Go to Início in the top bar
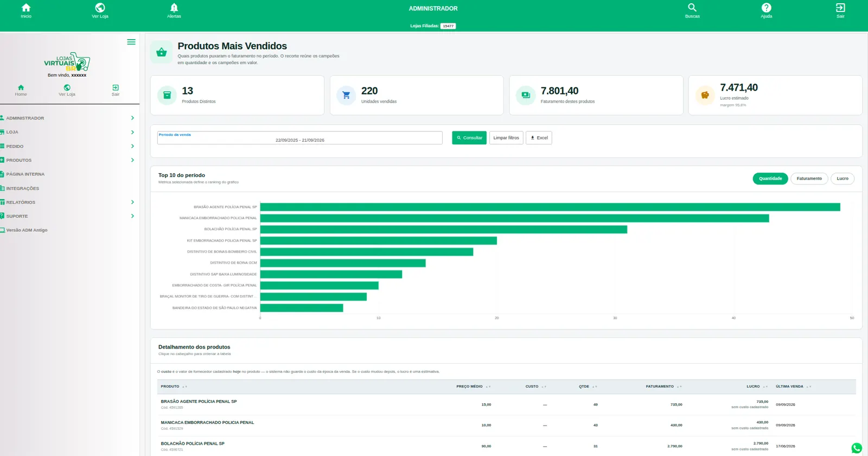 coord(26,10)
